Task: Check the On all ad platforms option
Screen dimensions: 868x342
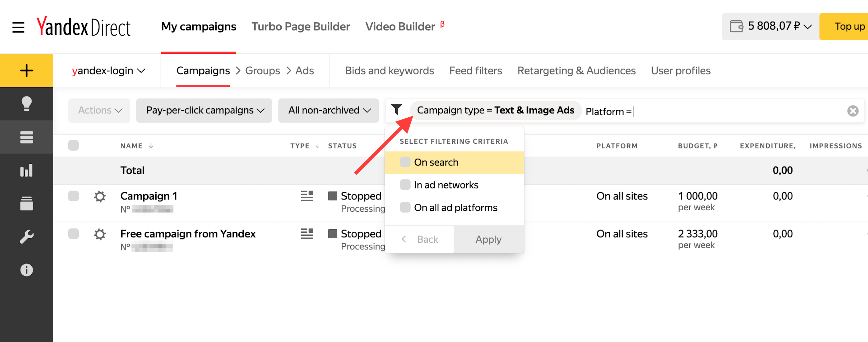Action: (405, 207)
